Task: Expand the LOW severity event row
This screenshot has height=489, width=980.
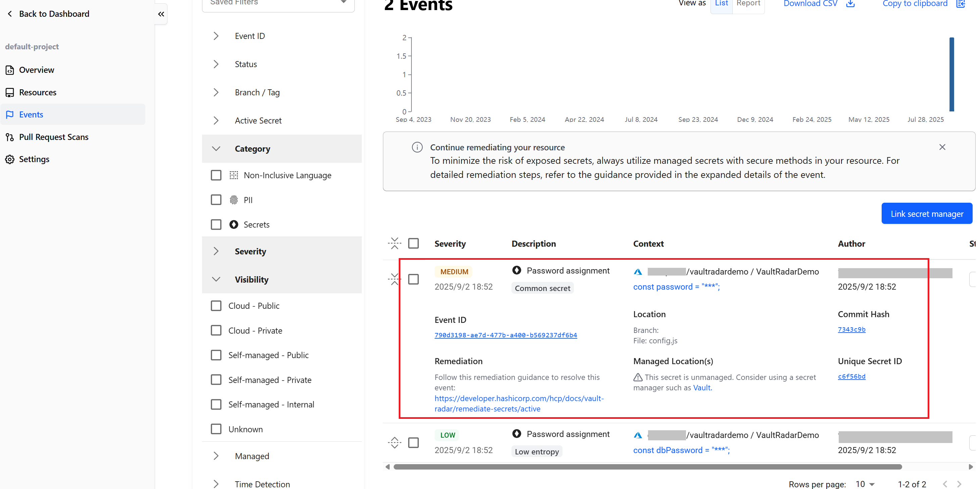Action: 394,443
